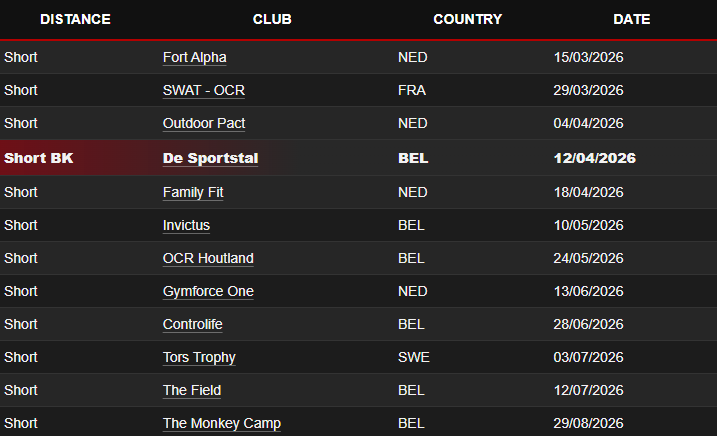This screenshot has width=717, height=436.
Task: Open the Invictus club link
Action: 186,225
